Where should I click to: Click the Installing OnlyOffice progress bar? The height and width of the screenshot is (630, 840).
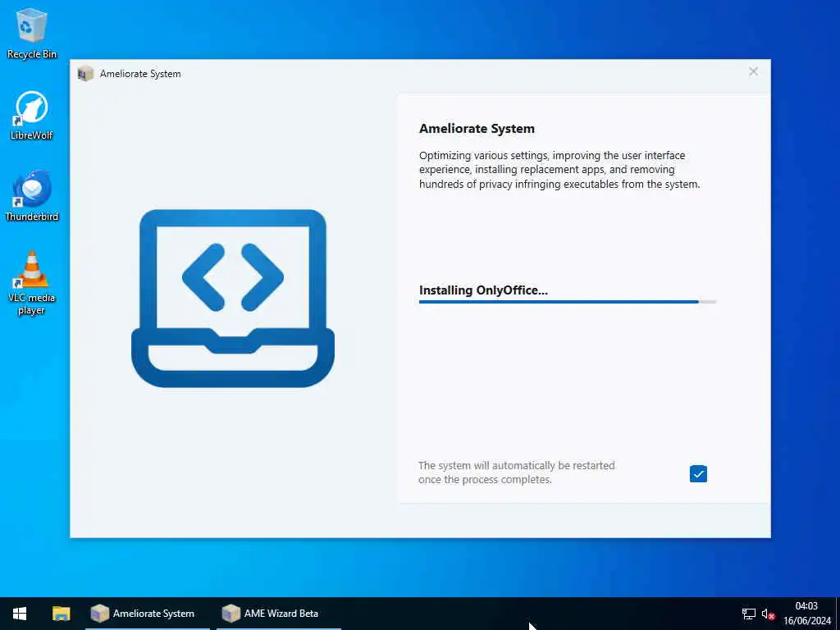pyautogui.click(x=568, y=302)
